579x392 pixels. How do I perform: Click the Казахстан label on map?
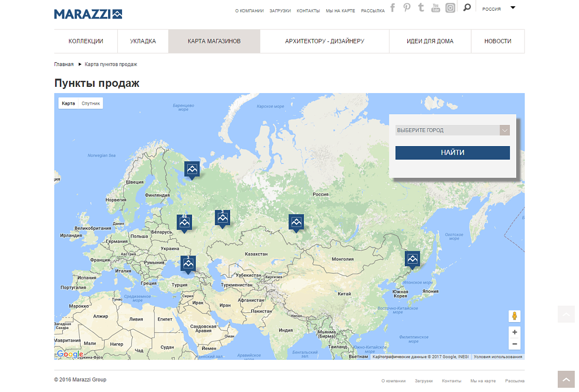[x=256, y=254]
